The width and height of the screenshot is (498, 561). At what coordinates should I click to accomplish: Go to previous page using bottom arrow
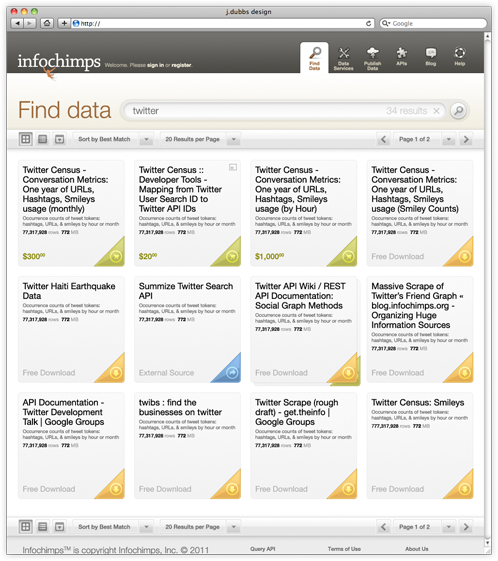(x=384, y=527)
